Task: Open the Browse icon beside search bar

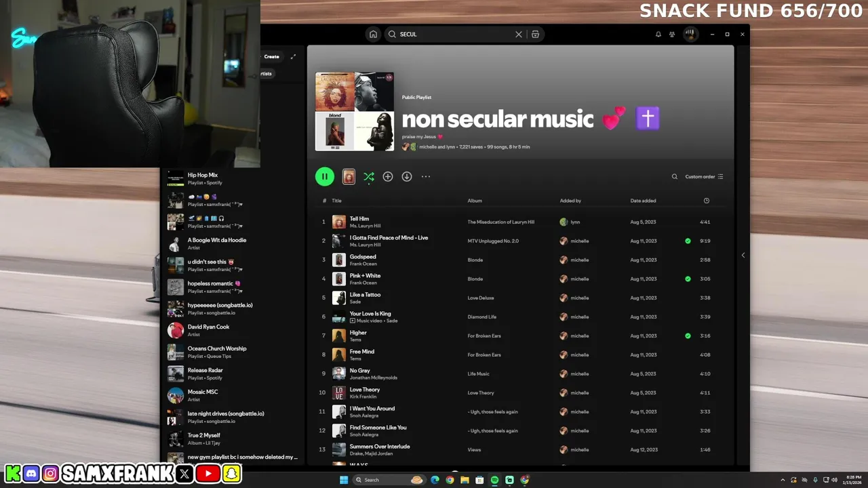Action: tap(536, 34)
